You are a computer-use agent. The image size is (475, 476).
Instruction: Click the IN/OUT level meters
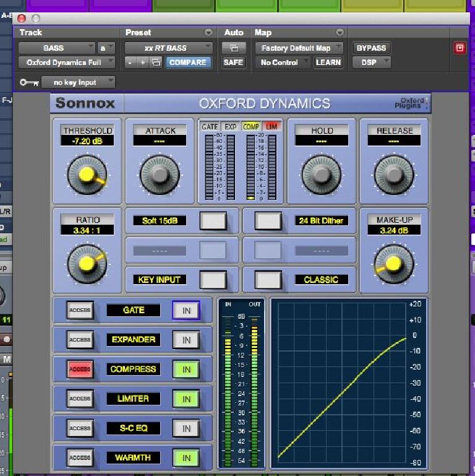pyautogui.click(x=242, y=383)
